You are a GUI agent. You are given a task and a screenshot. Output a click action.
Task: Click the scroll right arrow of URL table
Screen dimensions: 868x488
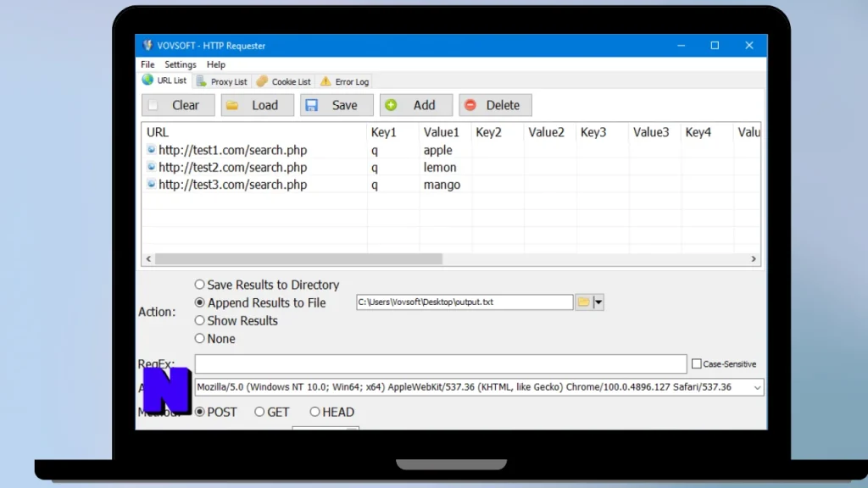754,259
